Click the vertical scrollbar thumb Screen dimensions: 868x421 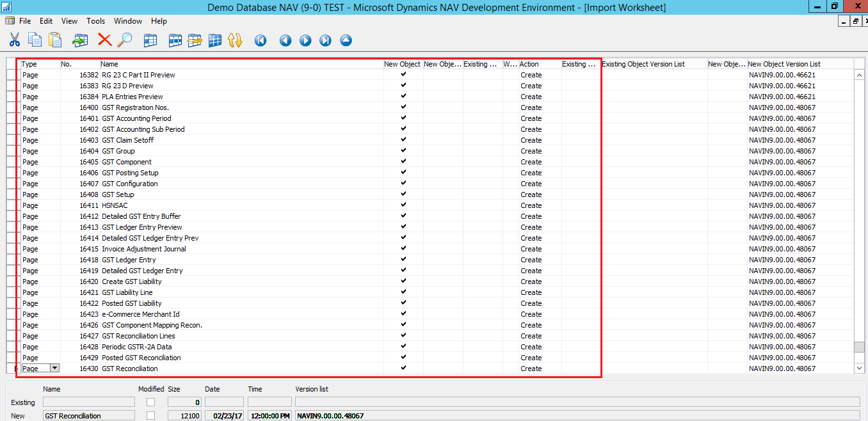pos(859,347)
